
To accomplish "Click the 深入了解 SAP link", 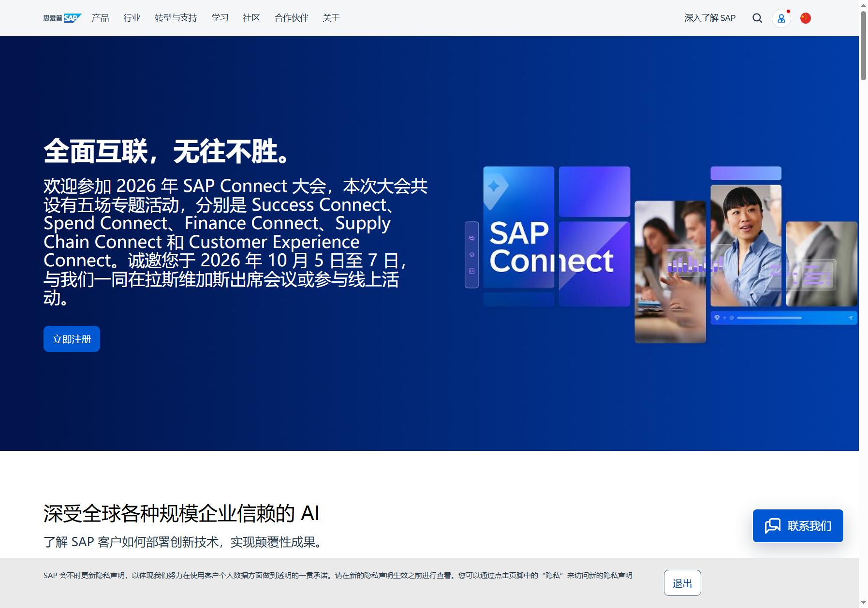I will point(710,18).
